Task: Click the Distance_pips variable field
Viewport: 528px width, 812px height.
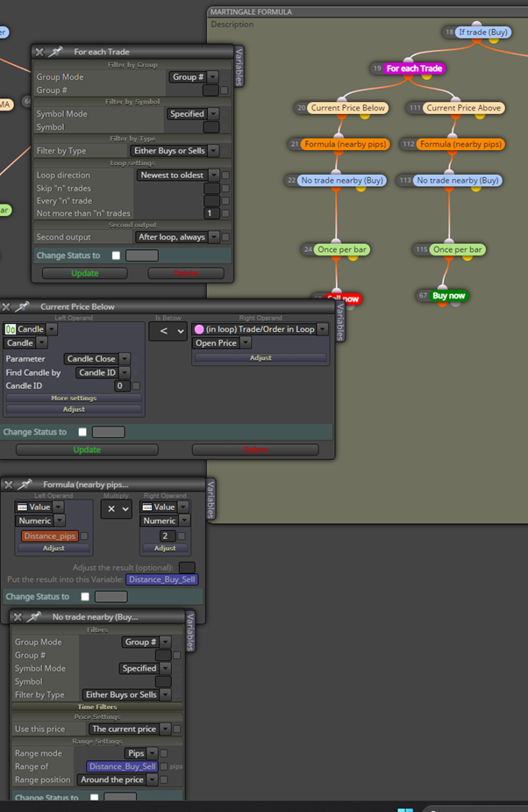Action: pyautogui.click(x=50, y=536)
